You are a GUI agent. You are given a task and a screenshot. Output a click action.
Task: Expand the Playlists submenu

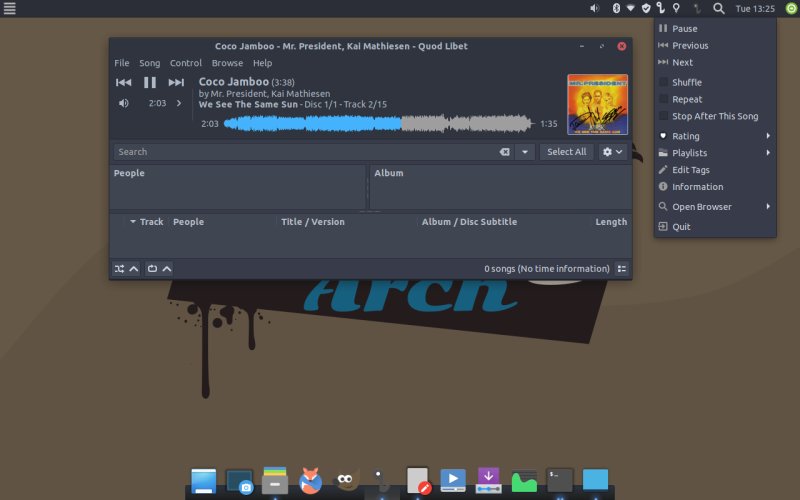point(715,153)
